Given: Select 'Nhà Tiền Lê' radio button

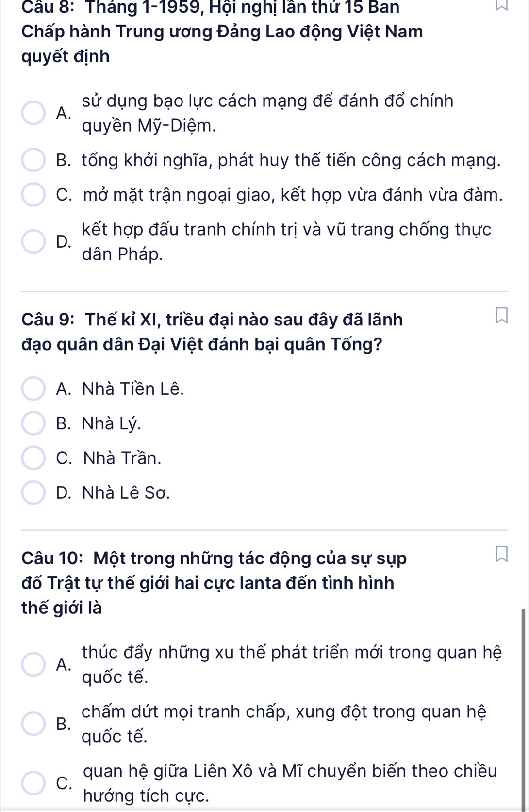Looking at the screenshot, I should [x=33, y=389].
